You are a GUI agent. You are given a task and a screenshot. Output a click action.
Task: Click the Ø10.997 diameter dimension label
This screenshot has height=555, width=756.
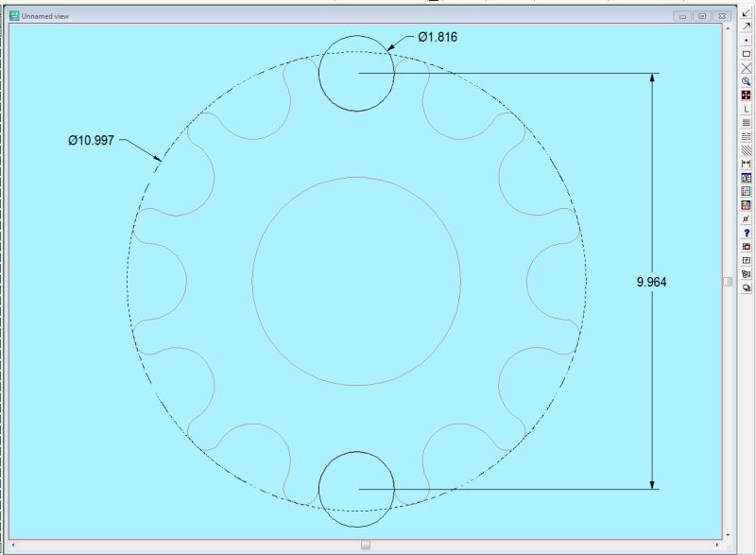pos(91,140)
